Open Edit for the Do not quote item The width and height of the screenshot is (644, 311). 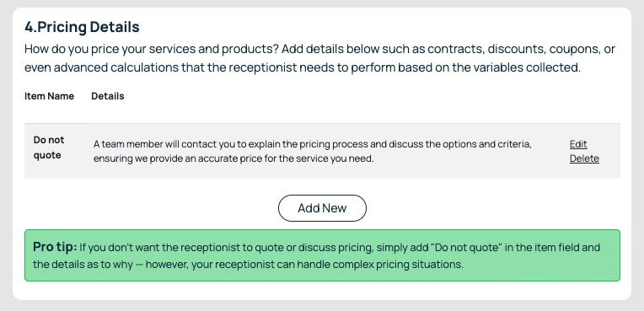pyautogui.click(x=578, y=144)
